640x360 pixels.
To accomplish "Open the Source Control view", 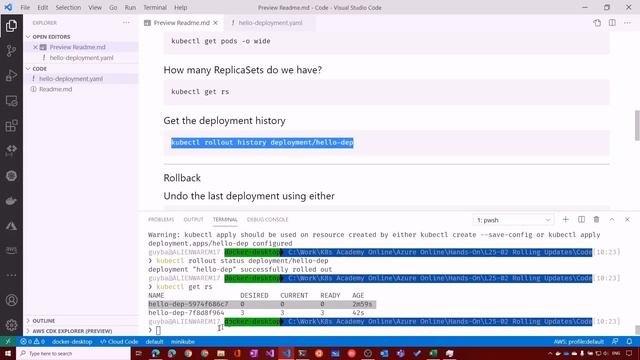I will pyautogui.click(x=11, y=51).
